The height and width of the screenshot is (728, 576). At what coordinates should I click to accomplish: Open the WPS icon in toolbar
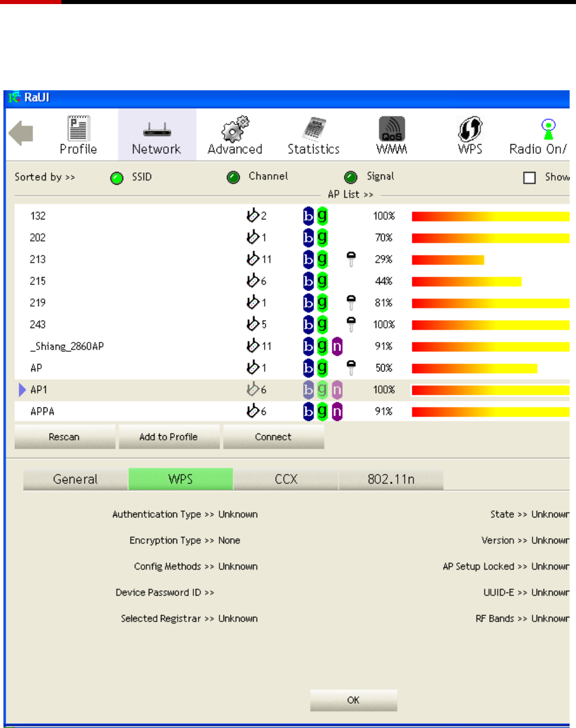coord(470,128)
